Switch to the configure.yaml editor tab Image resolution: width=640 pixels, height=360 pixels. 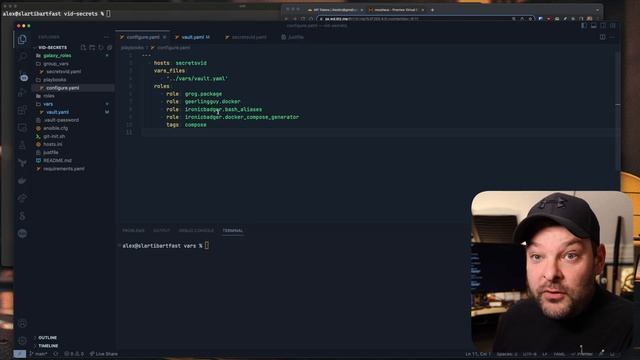click(142, 37)
